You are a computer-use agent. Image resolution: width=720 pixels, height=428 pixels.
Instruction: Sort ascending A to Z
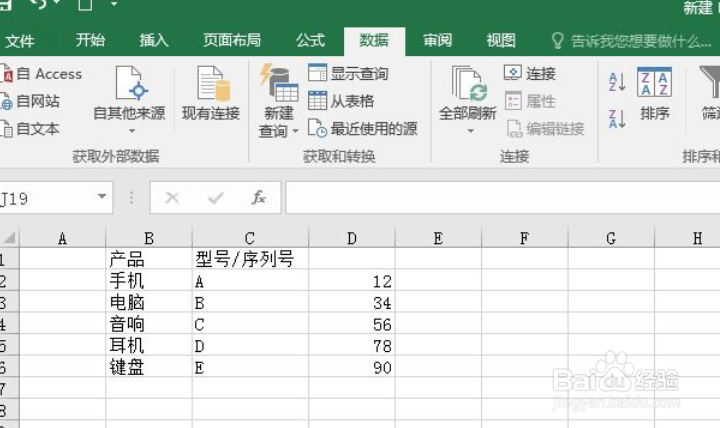[617, 82]
